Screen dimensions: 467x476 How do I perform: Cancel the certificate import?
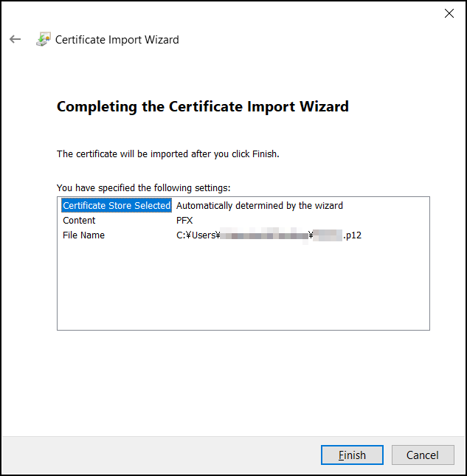422,455
